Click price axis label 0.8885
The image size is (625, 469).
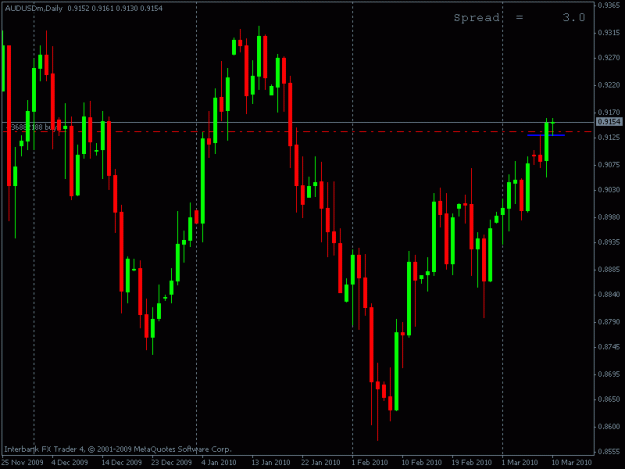coord(609,270)
